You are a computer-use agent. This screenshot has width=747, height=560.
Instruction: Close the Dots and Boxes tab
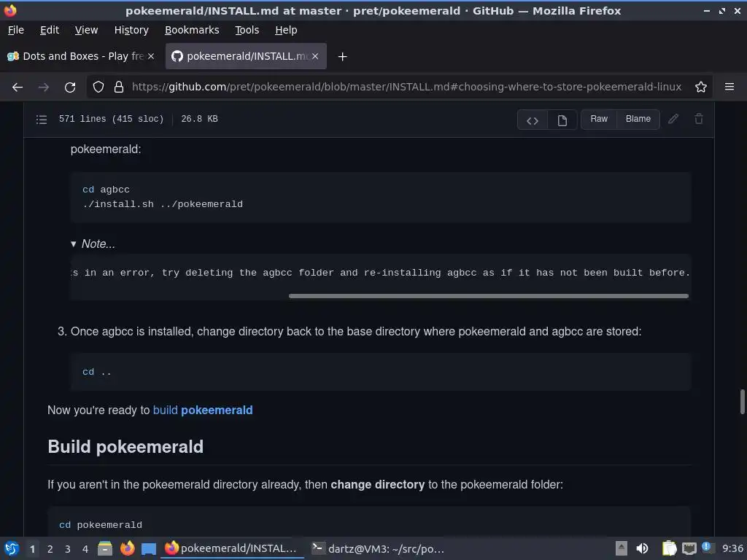pyautogui.click(x=151, y=56)
